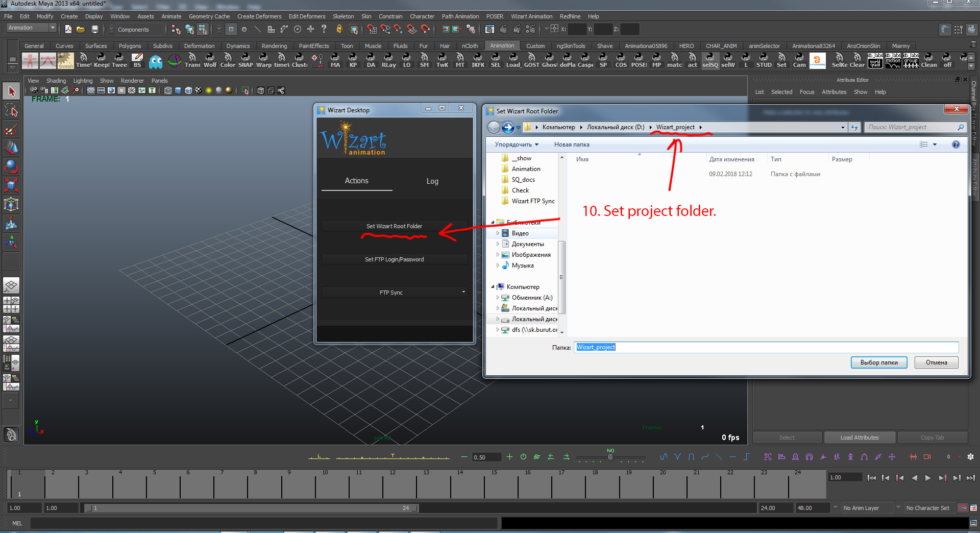980x533 pixels.
Task: Expand the Видео library tree node
Action: click(x=498, y=233)
